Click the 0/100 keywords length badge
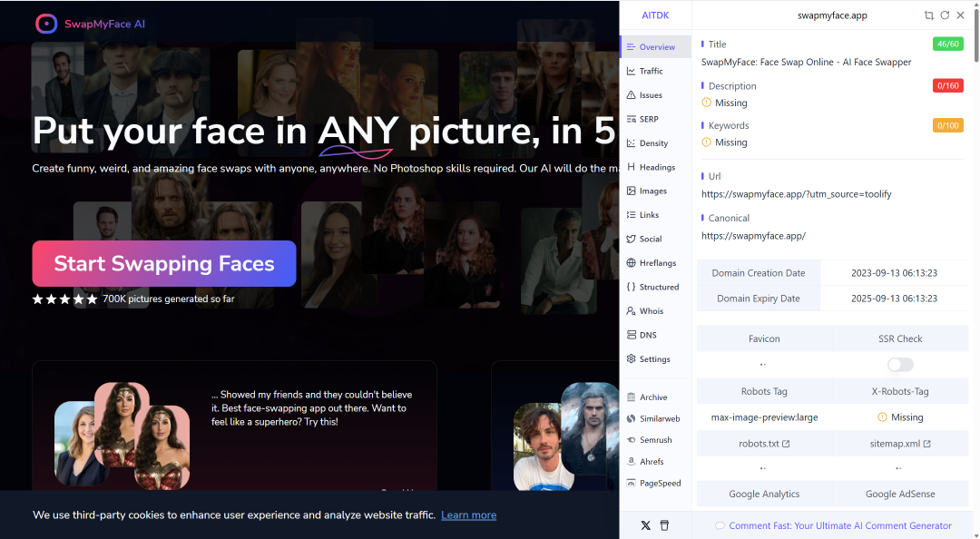The image size is (980, 539). point(947,126)
